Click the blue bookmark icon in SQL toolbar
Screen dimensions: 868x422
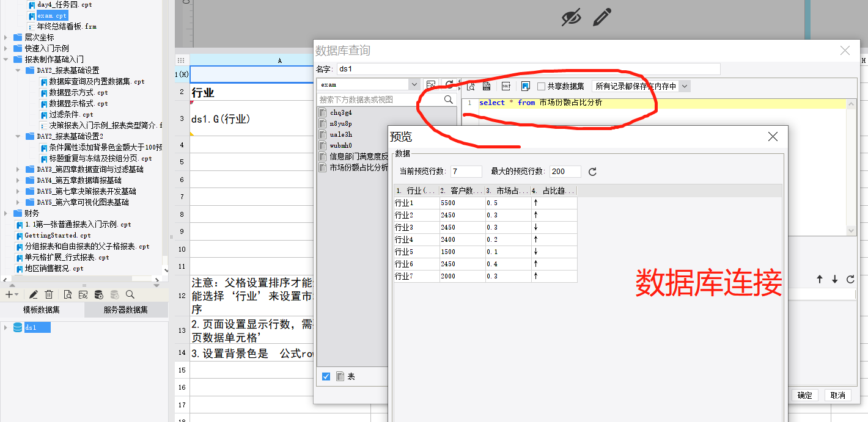[525, 87]
